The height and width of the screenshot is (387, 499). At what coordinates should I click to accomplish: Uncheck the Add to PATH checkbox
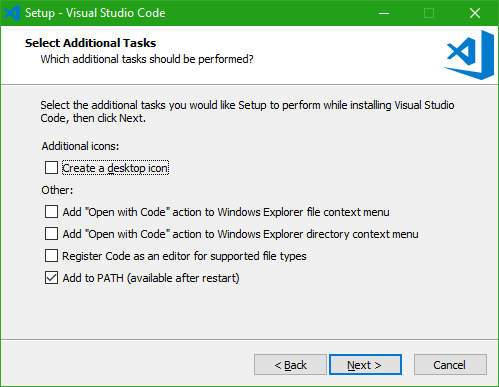pyautogui.click(x=51, y=278)
